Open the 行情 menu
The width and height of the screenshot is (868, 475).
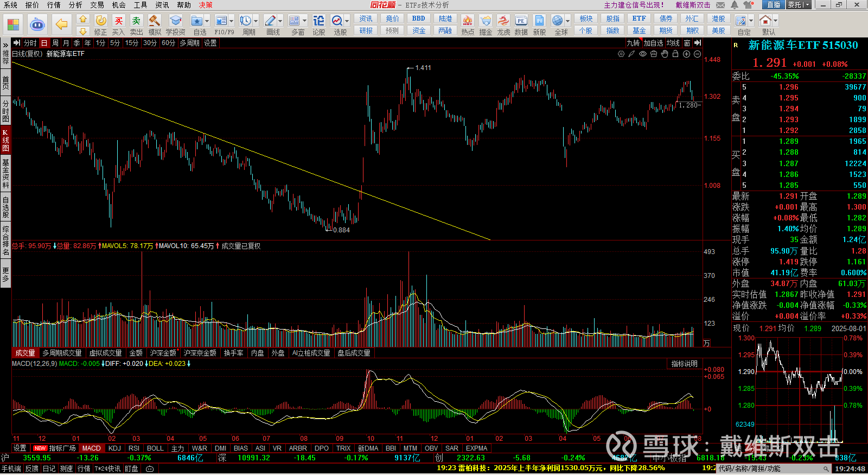point(54,5)
